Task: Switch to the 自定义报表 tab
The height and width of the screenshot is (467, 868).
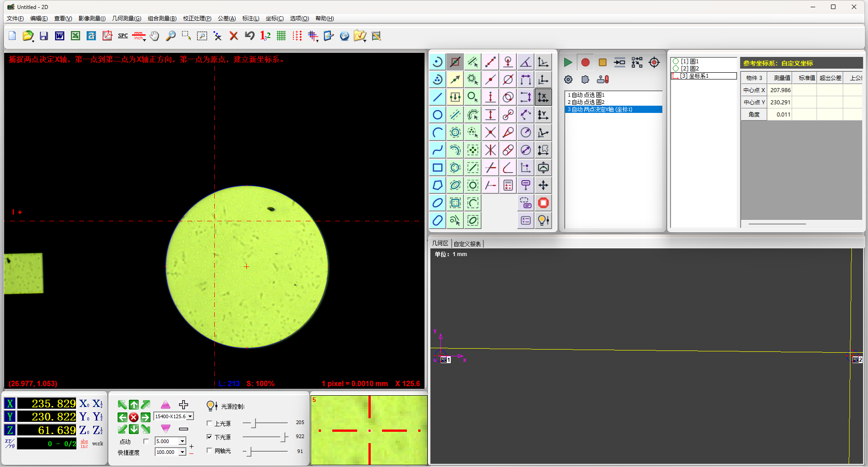Action: click(x=467, y=244)
